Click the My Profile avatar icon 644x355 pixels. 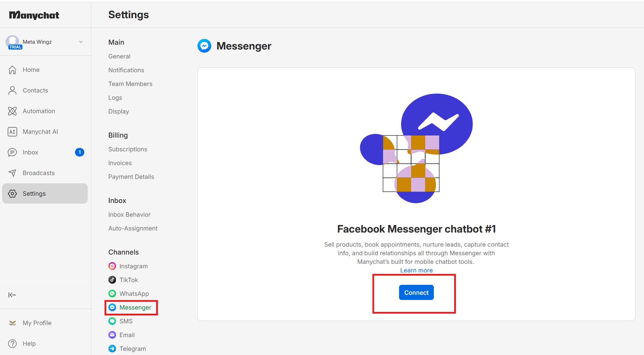[x=12, y=323]
